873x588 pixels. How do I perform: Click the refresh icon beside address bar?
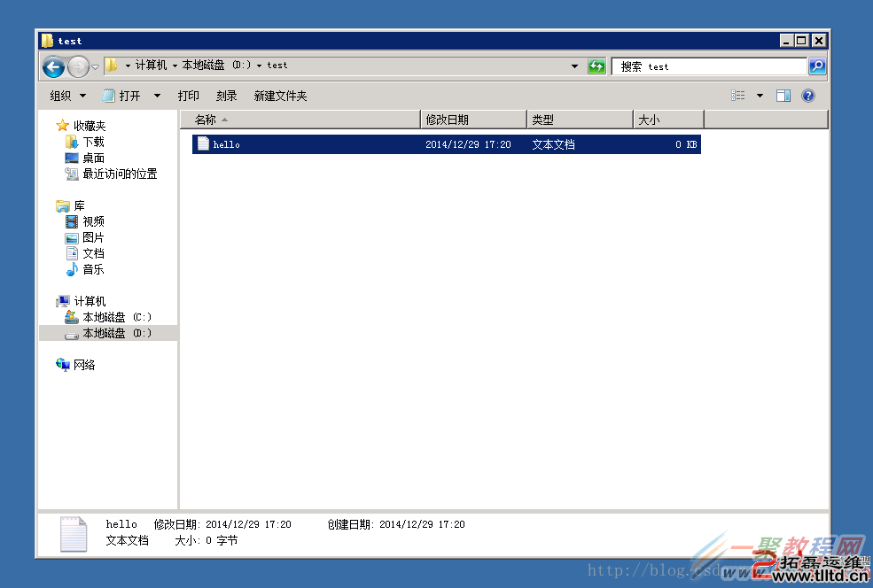596,66
